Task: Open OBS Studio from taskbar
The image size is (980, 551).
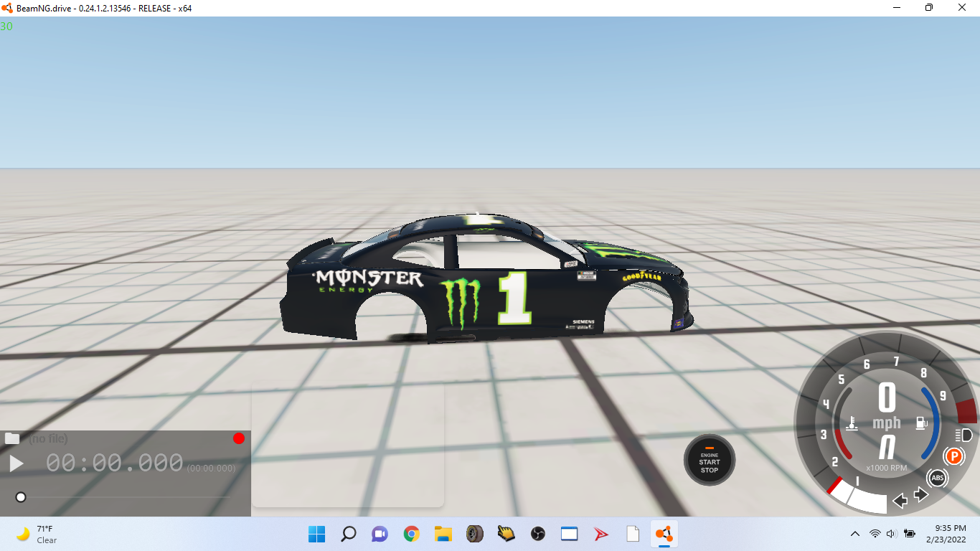Action: coord(537,534)
